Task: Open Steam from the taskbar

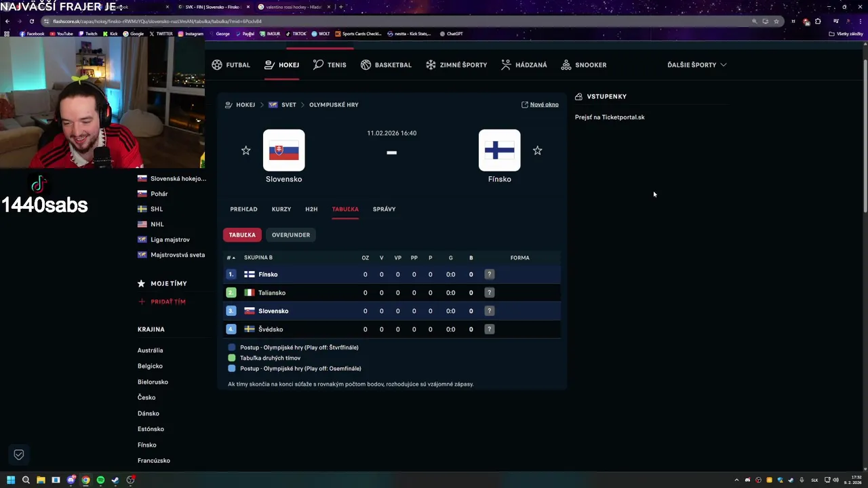Action: point(115,480)
